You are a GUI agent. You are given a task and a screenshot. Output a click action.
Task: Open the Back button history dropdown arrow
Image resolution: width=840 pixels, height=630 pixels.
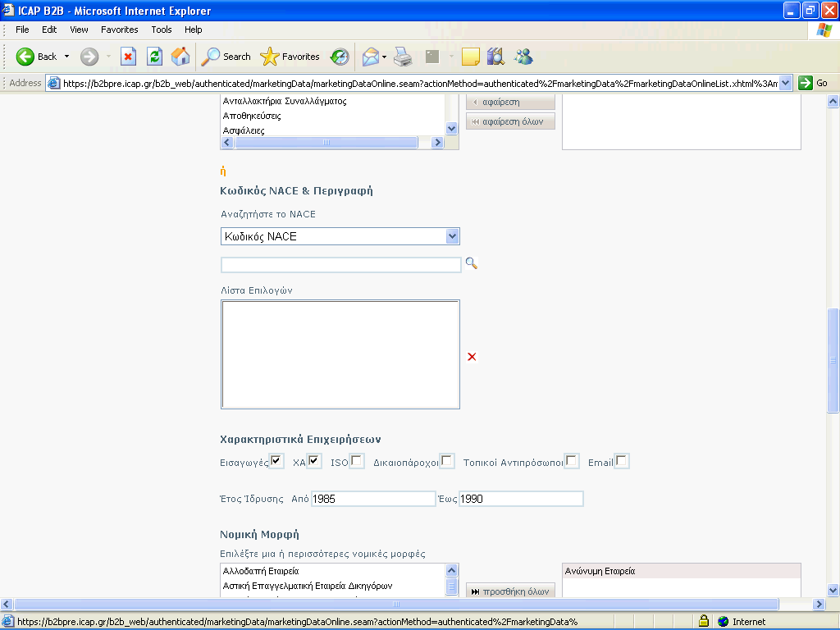click(66, 57)
